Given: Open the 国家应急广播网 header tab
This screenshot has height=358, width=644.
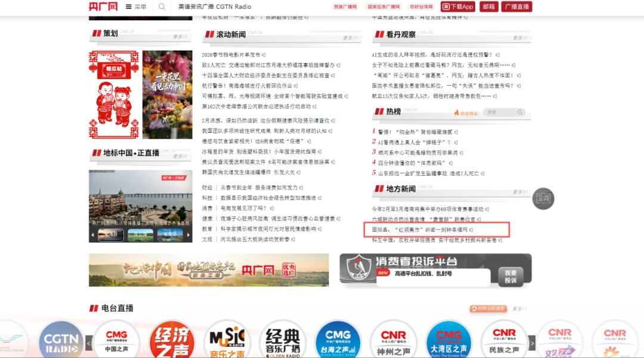Looking at the screenshot, I should (383, 7).
